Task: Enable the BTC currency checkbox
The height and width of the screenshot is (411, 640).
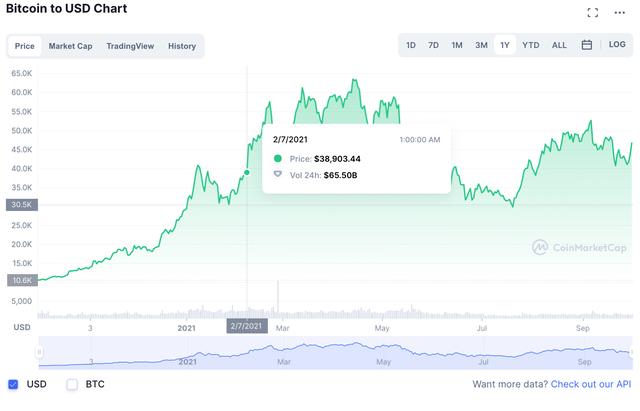Action: pyautogui.click(x=72, y=384)
